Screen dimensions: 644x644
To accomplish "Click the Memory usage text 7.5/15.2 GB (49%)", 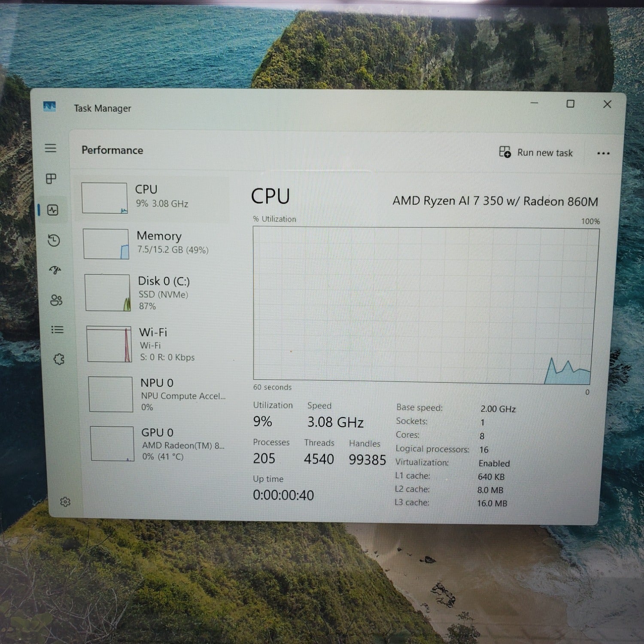I will pos(173,250).
